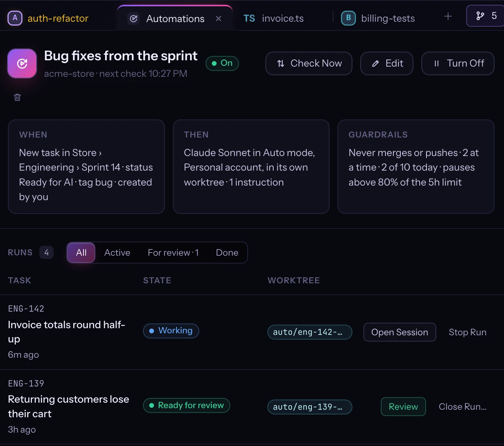Turn Off the automation
504x446 pixels.
tap(458, 63)
